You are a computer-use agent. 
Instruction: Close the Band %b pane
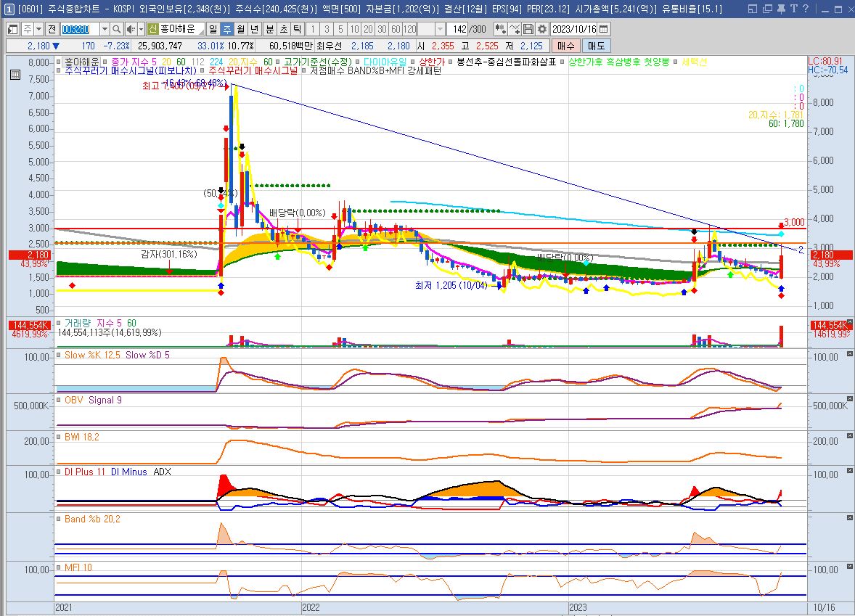click(x=849, y=518)
